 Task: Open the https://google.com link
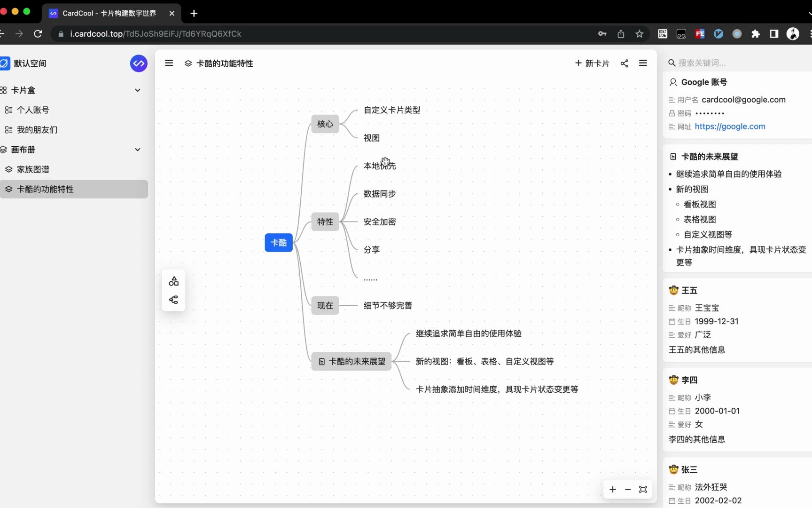click(730, 127)
